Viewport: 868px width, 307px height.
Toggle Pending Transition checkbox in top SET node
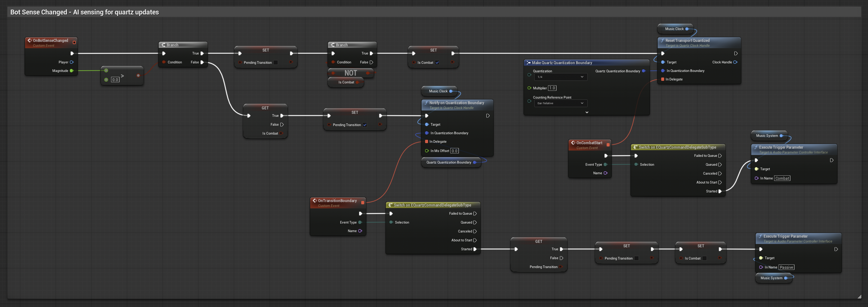tap(276, 63)
